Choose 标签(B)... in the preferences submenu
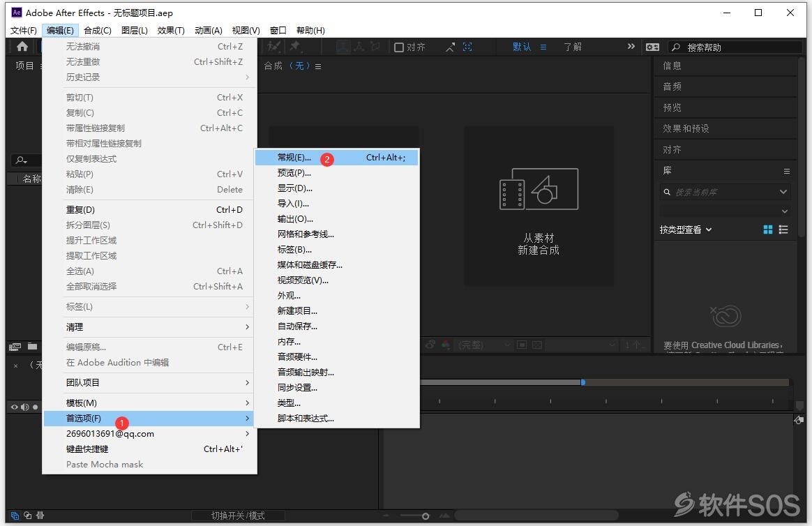Screen dimensions: 812x526 click(x=337, y=250)
